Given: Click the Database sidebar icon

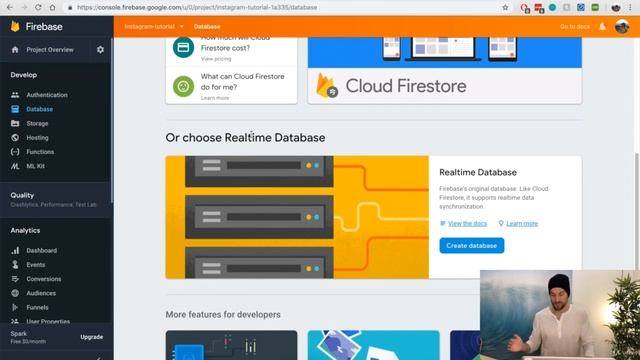Looking at the screenshot, I should [15, 109].
